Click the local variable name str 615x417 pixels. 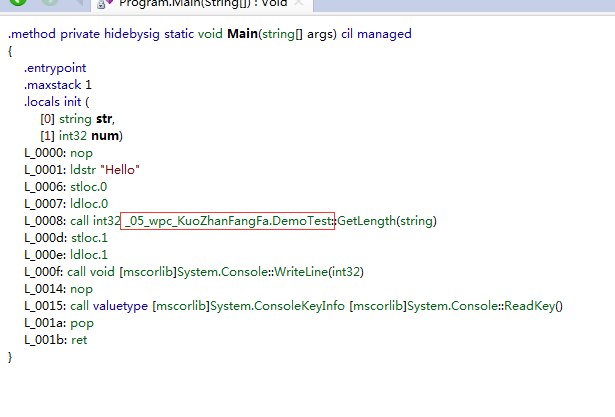pos(104,119)
